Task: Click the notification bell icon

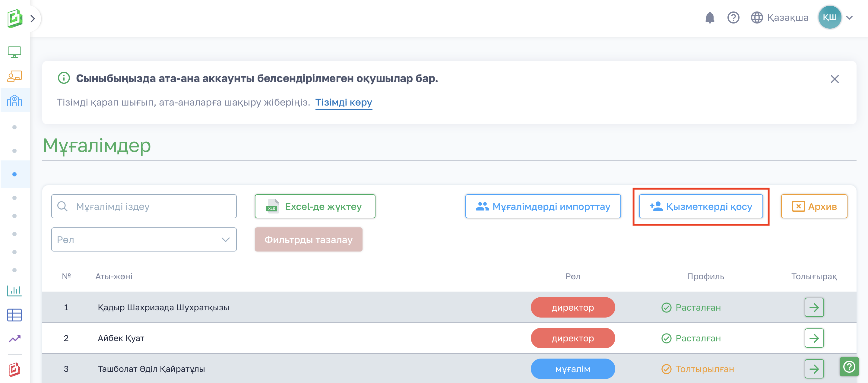Action: click(x=710, y=17)
